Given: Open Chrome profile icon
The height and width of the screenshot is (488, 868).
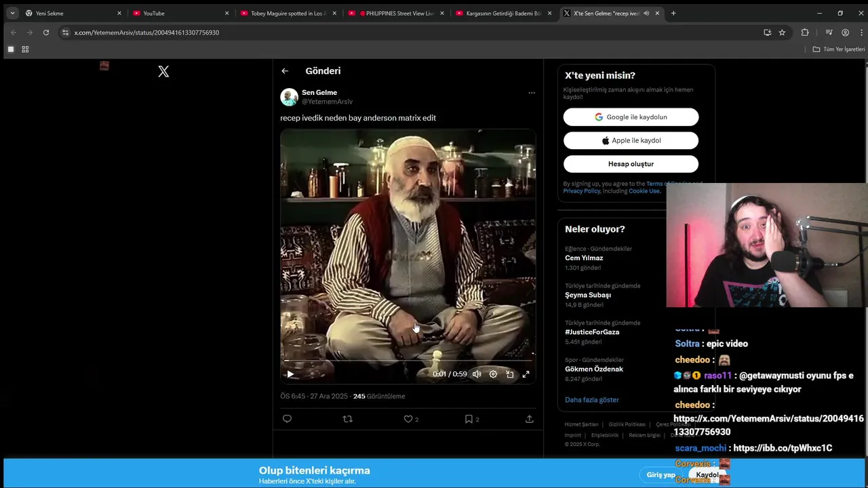Looking at the screenshot, I should [845, 33].
